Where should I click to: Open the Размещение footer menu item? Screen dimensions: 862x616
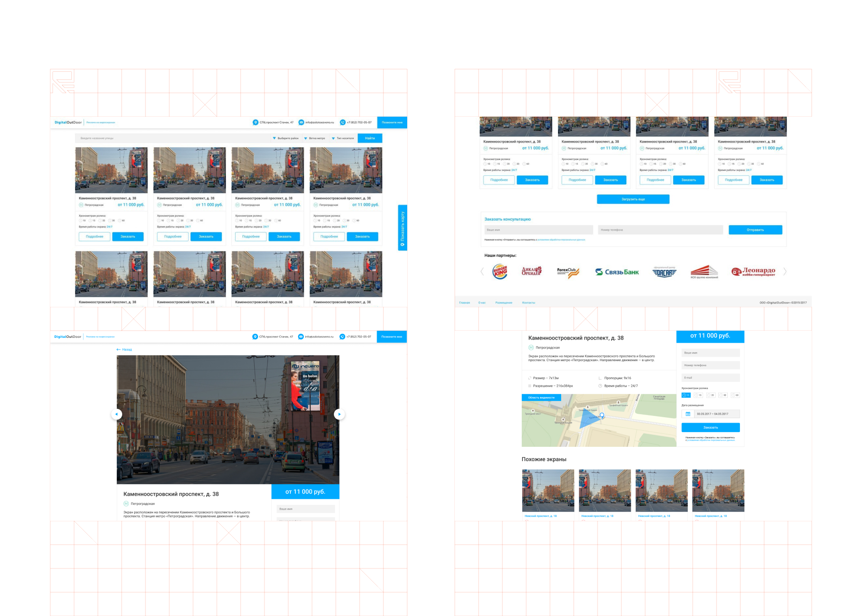[504, 302]
